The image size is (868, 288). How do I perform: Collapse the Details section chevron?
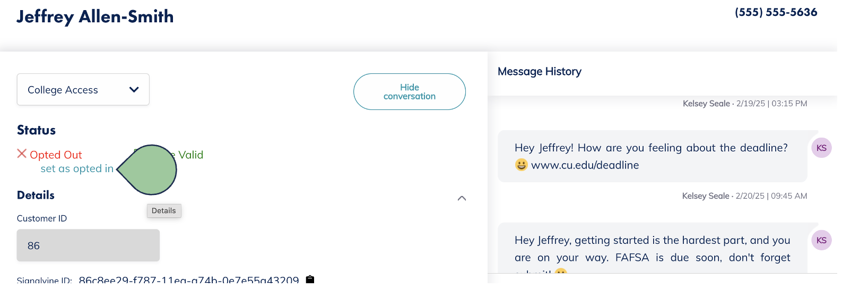coord(462,198)
